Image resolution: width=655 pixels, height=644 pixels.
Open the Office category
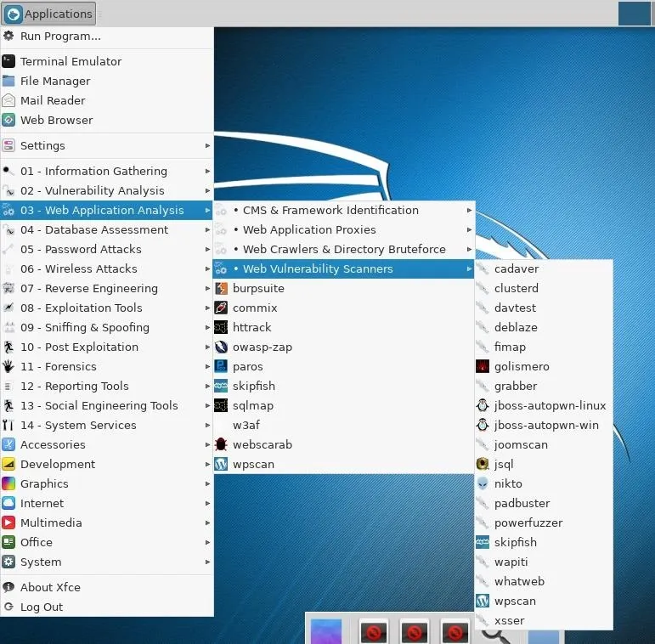(x=107, y=542)
